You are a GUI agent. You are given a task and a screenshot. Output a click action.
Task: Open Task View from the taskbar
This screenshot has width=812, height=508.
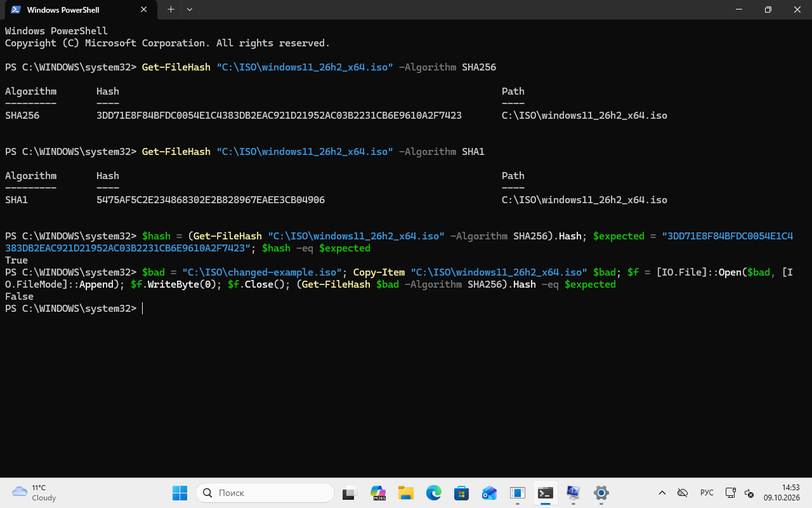tap(350, 493)
